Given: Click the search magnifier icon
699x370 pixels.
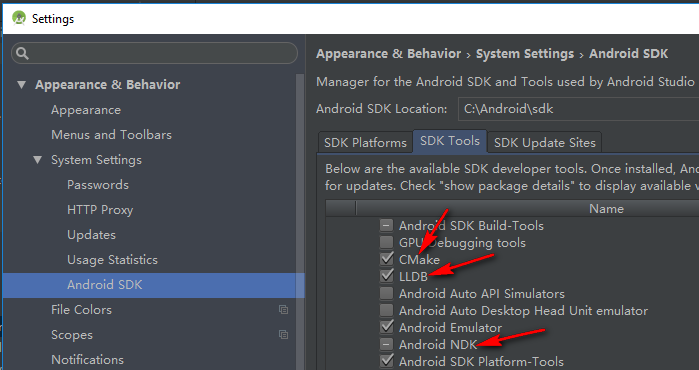Looking at the screenshot, I should [x=22, y=53].
